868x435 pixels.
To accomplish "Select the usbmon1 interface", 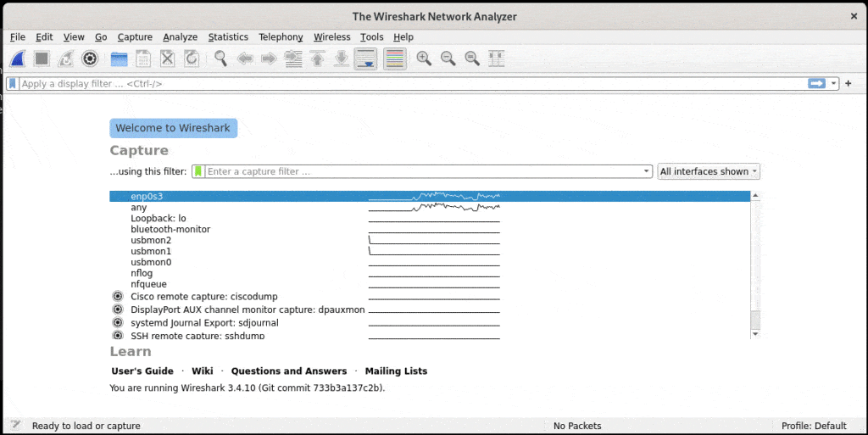I will click(x=430, y=251).
